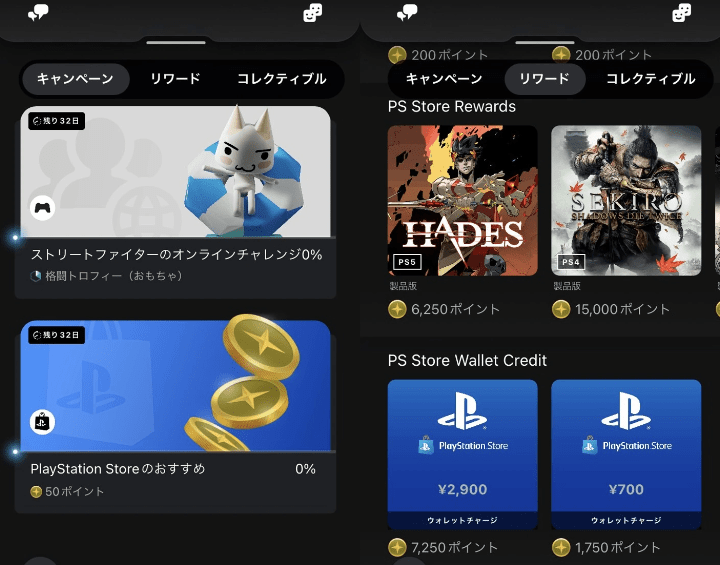Tap the dice faces icon on left screen

(313, 12)
